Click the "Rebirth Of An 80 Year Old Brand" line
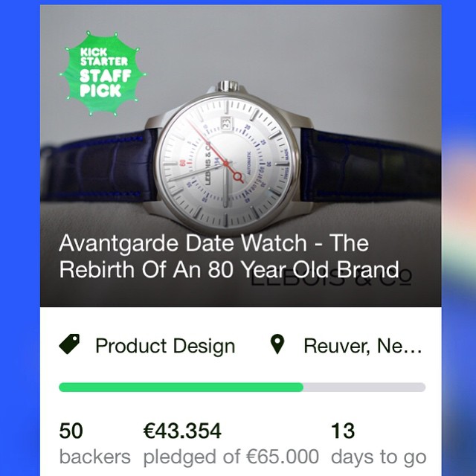 (x=229, y=269)
